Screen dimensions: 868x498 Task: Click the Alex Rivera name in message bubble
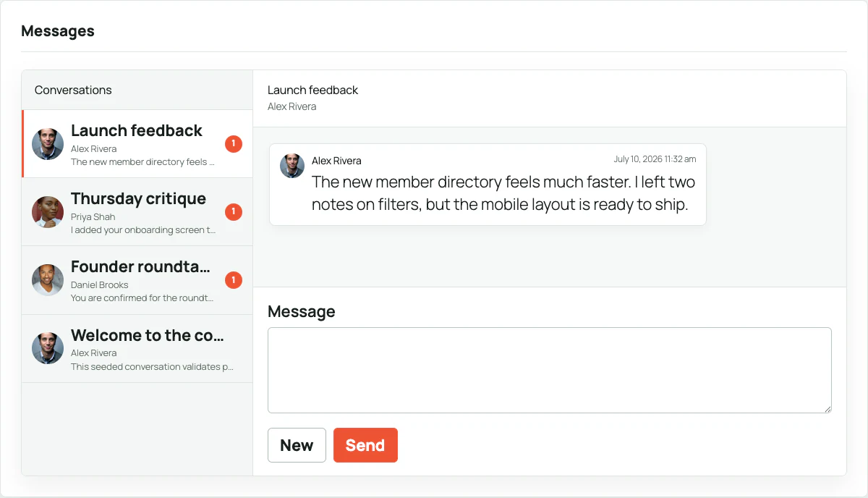pos(336,161)
